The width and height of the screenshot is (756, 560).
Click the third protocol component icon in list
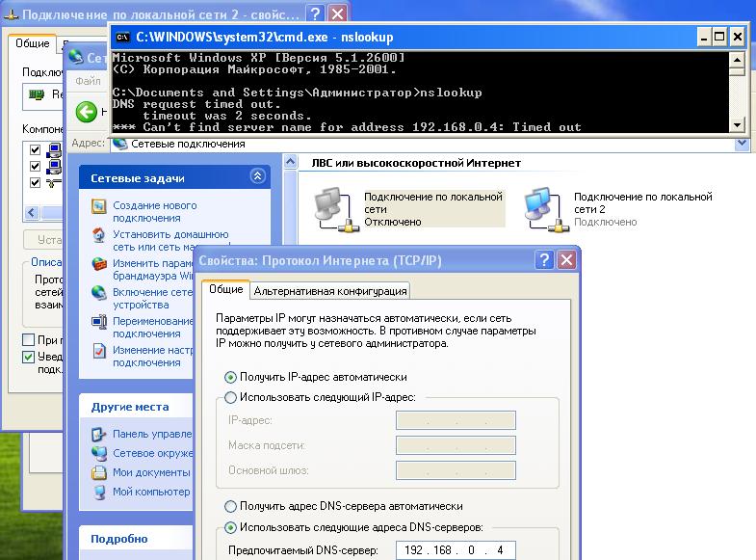tap(54, 183)
